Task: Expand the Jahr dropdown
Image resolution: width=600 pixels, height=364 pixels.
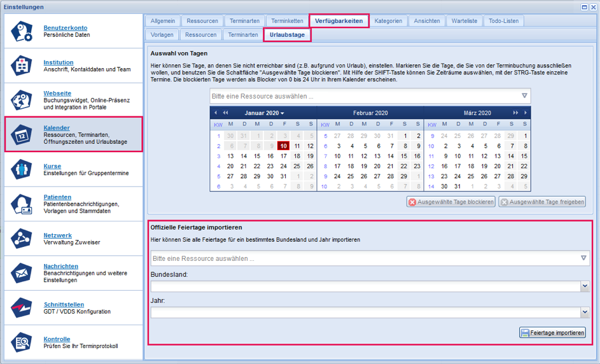Action: [x=585, y=312]
